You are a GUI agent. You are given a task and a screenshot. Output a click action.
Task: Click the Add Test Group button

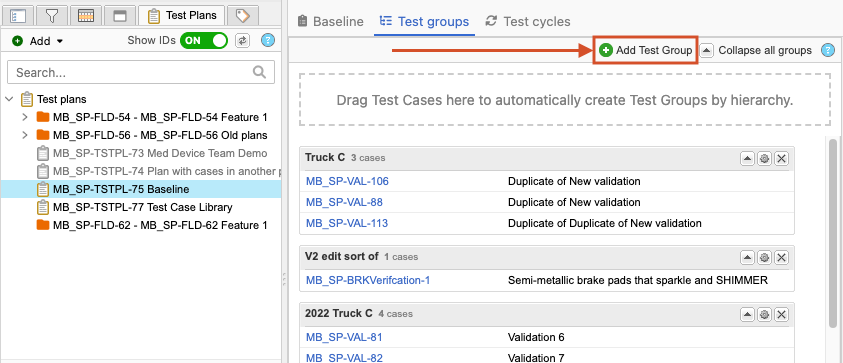(645, 51)
